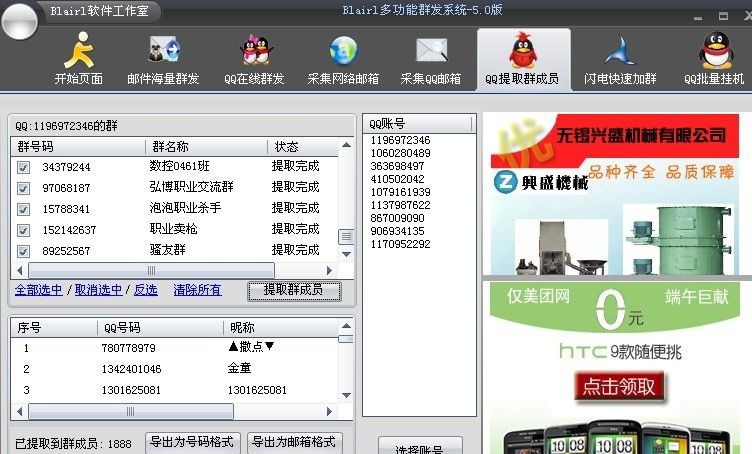Select QQ account 1170952292
This screenshot has width=752, height=454.
coord(400,244)
